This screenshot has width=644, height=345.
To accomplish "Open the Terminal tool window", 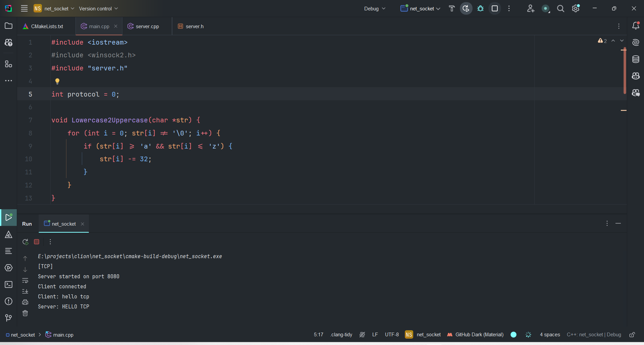I will pyautogui.click(x=9, y=284).
